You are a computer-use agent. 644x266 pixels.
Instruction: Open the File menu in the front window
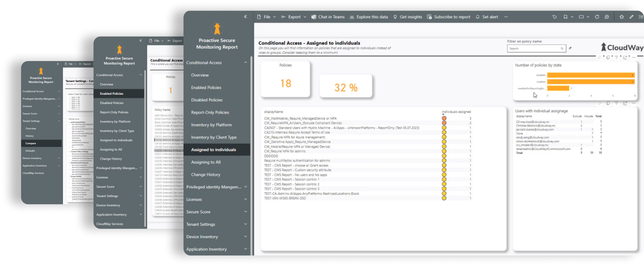[266, 17]
